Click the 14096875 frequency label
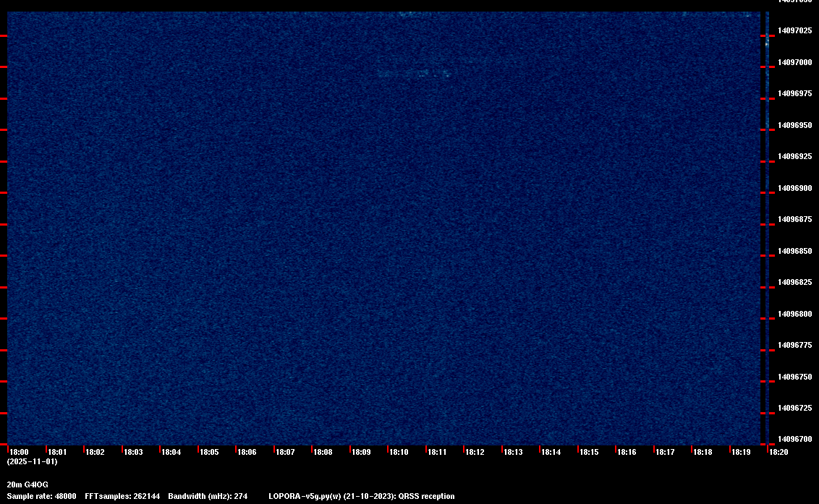The image size is (819, 504). point(795,219)
